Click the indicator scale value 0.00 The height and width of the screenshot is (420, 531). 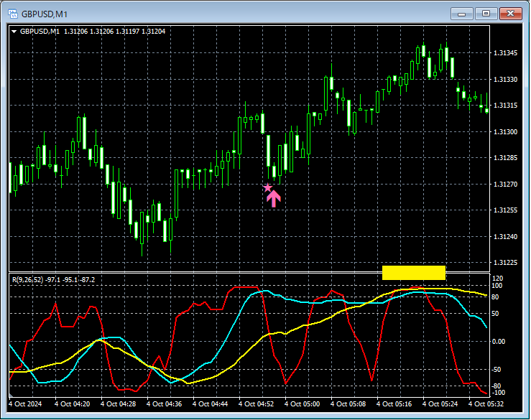pyautogui.click(x=499, y=342)
